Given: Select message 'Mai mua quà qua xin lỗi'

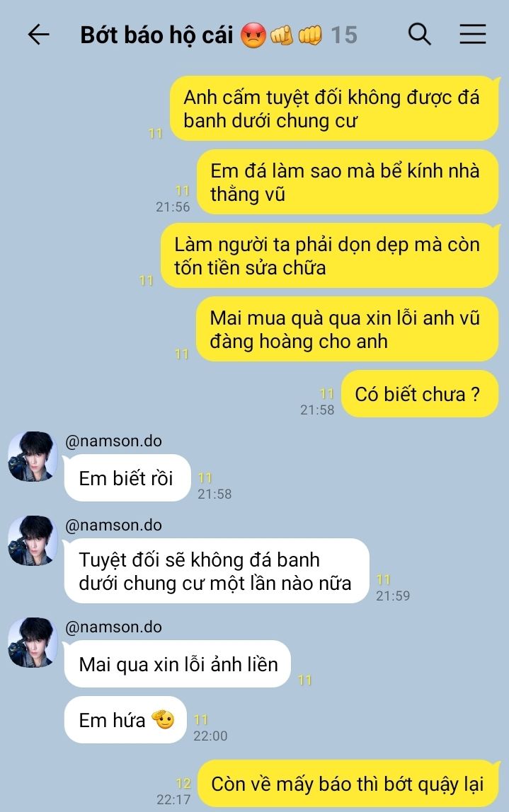Looking at the screenshot, I should coord(348,329).
